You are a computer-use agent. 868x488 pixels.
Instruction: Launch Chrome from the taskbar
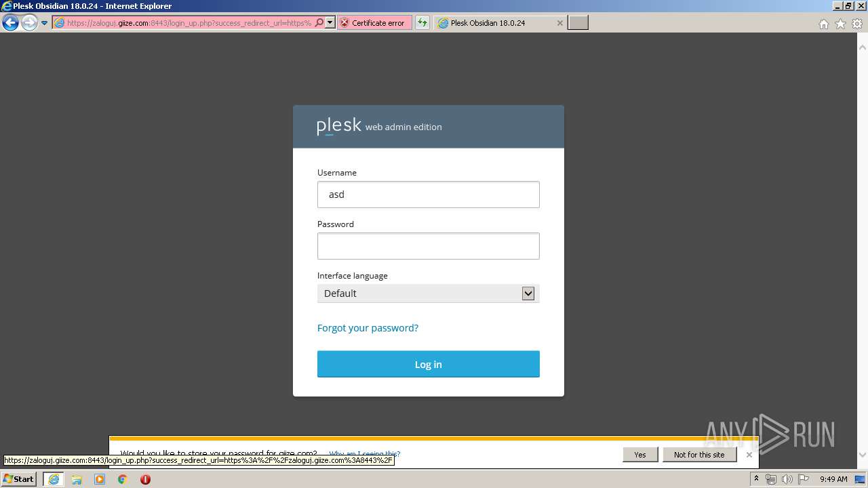[123, 479]
